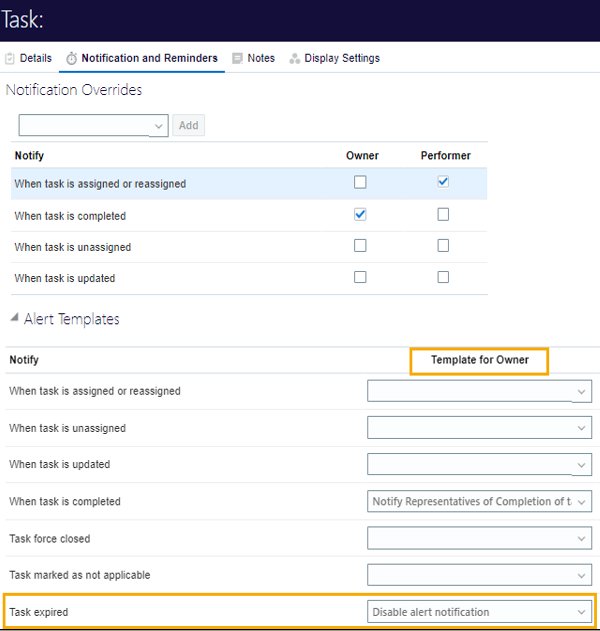Open template dropdown for Task force closed
Image resolution: width=600 pixels, height=631 pixels.
[x=479, y=538]
